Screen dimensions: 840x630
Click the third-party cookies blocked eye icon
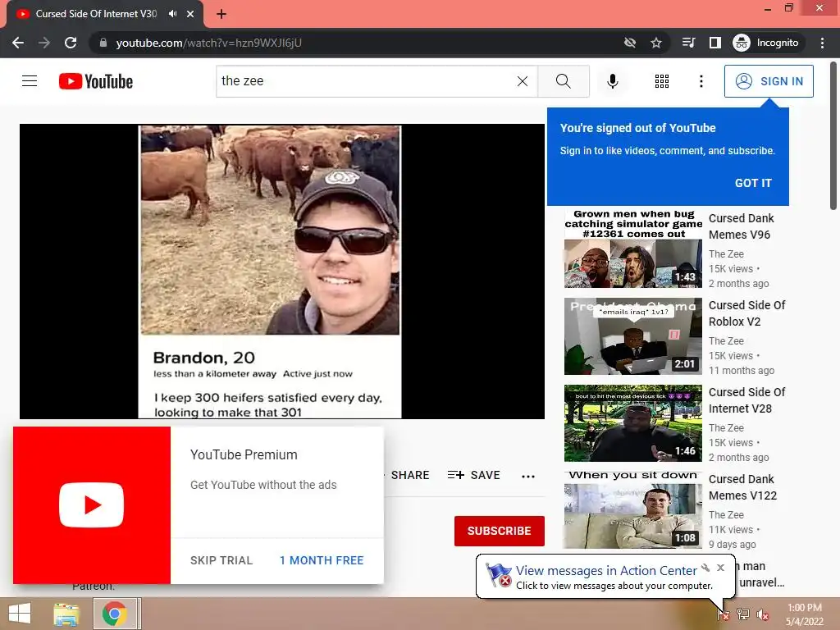point(630,43)
